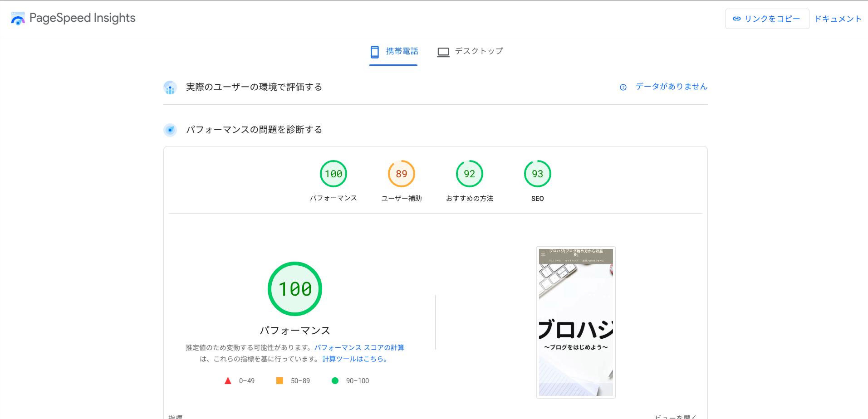
Task: Open the 計算ツールはこちら link
Action: 355,359
